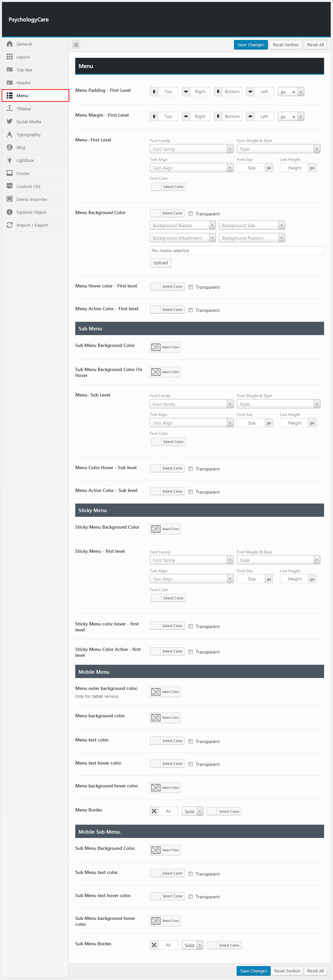Open the Background Position dropdown
Screen dimensions: 333x980
coord(252,238)
